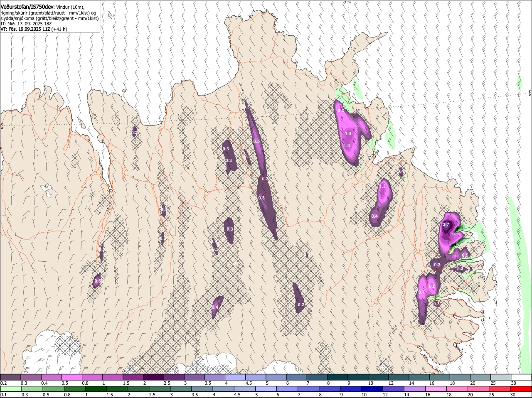Pick the bright pink 0.5 swatch in upper legend

[x=71, y=377]
